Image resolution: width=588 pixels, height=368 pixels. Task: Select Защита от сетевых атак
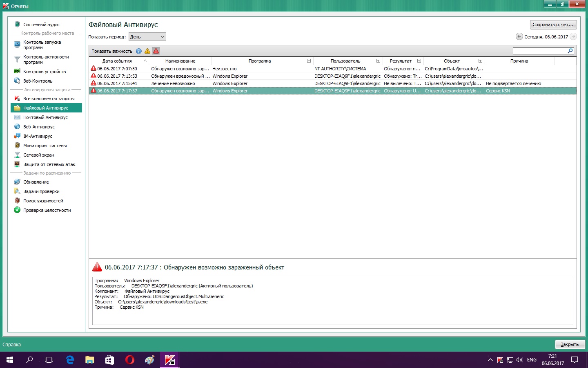tap(49, 164)
